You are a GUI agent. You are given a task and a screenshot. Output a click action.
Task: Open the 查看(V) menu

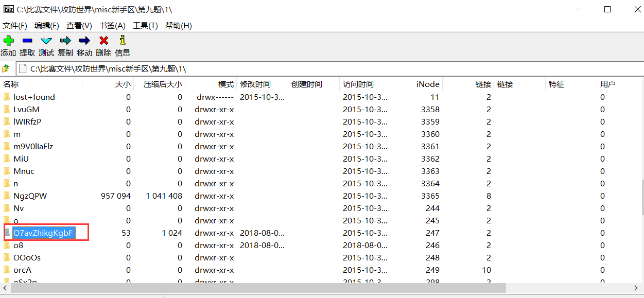[79, 25]
